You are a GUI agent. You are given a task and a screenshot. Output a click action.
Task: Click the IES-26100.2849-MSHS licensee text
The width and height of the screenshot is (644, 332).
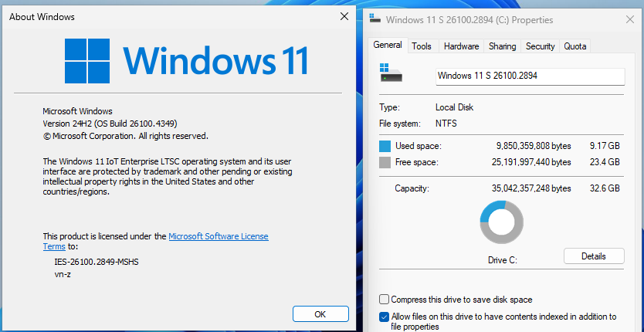(97, 262)
